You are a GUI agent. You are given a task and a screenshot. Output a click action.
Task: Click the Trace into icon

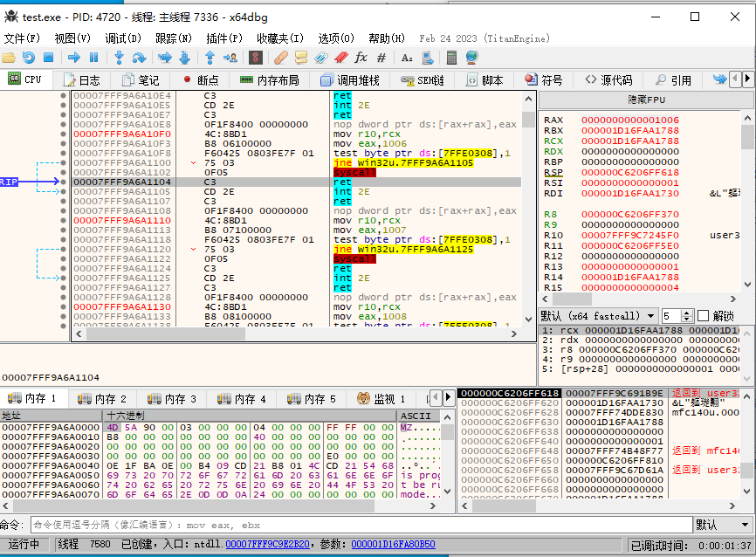pyautogui.click(x=165, y=58)
